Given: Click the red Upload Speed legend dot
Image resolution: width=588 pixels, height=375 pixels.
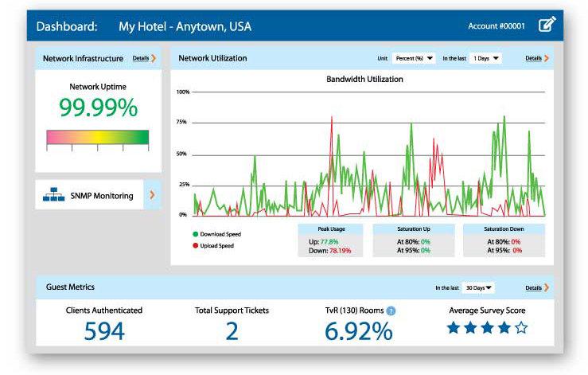Looking at the screenshot, I should [196, 246].
